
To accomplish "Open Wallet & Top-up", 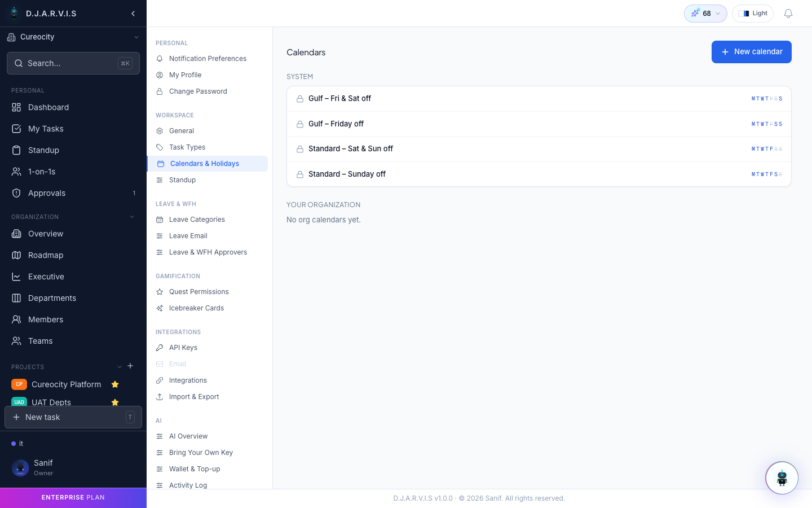I will pyautogui.click(x=208, y=469).
